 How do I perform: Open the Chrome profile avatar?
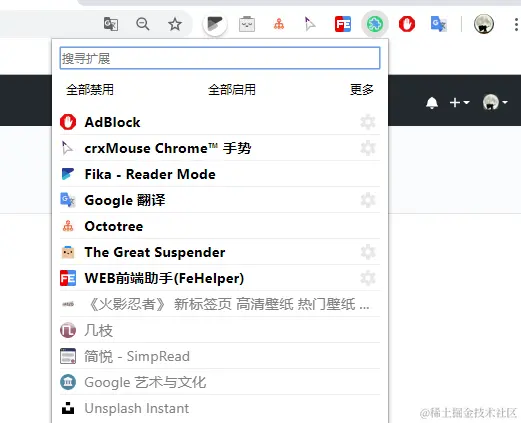[484, 24]
